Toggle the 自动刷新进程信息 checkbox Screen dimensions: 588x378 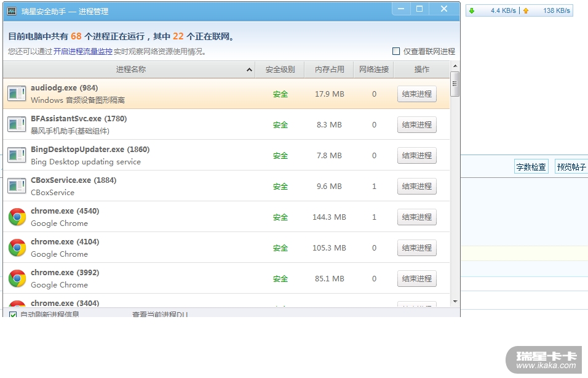[13, 315]
